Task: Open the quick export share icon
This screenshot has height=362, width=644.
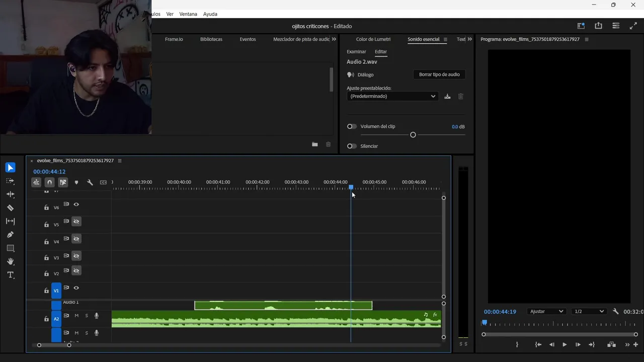Action: tap(598, 26)
